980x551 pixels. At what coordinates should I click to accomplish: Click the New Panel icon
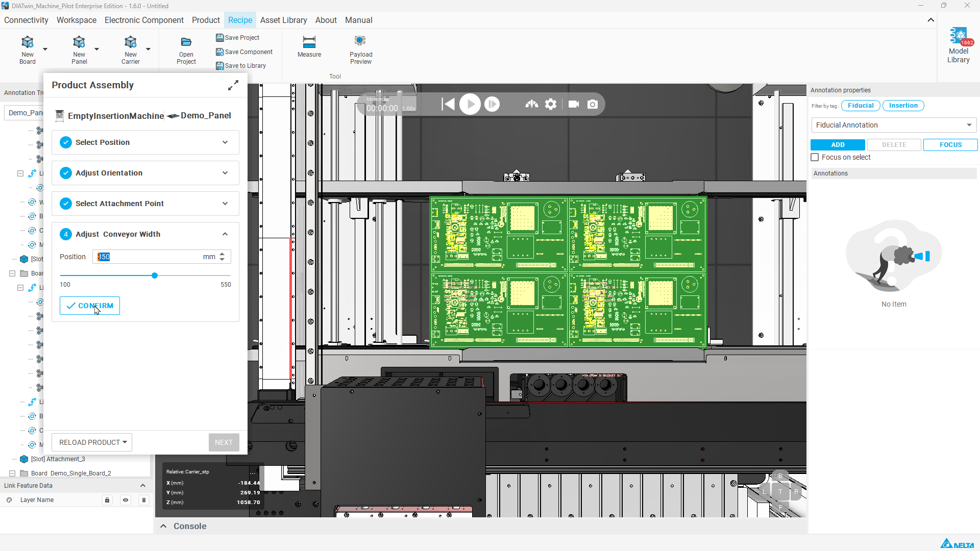(79, 42)
